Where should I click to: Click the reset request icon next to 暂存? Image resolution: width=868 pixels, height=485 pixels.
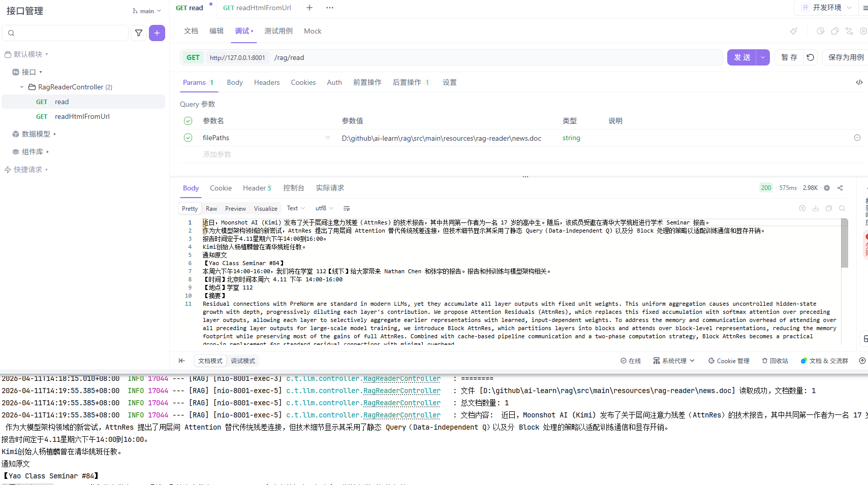pyautogui.click(x=811, y=57)
